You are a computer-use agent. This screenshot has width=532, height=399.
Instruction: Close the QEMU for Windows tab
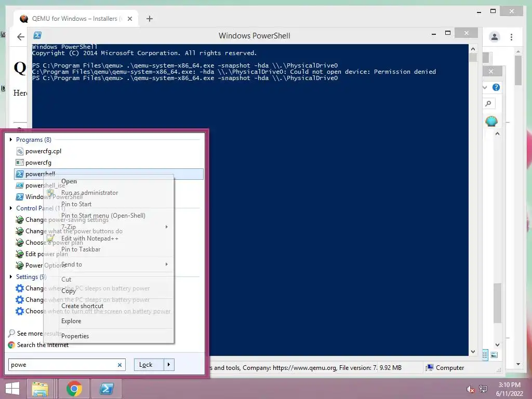pyautogui.click(x=129, y=19)
